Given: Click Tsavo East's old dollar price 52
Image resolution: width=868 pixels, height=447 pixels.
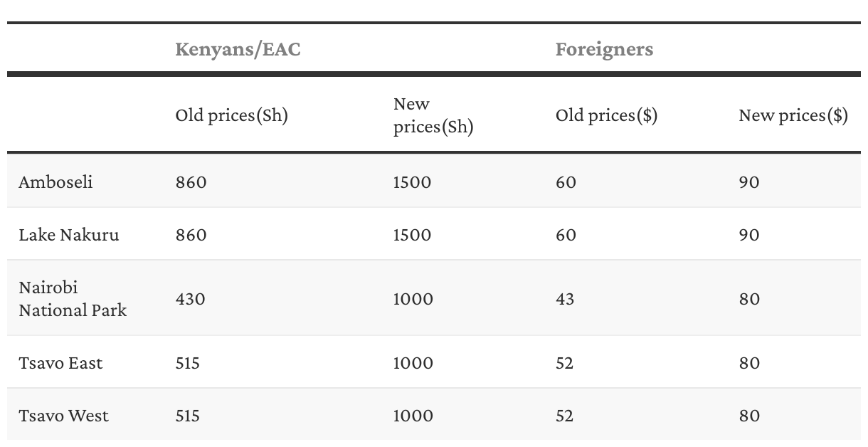Looking at the screenshot, I should point(564,363).
